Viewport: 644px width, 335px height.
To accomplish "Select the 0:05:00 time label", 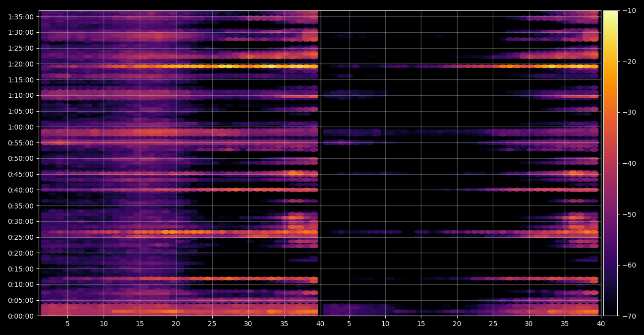I will click(21, 300).
